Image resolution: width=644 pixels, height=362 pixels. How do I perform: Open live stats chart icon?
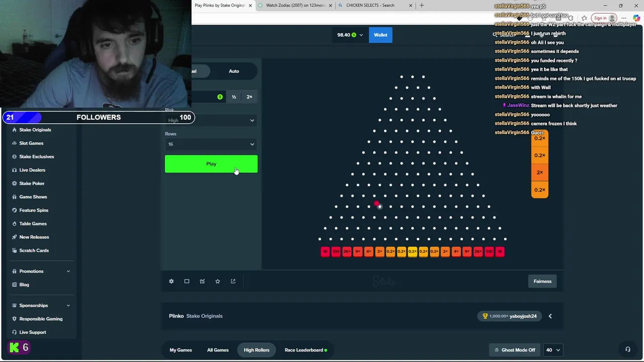click(x=202, y=281)
